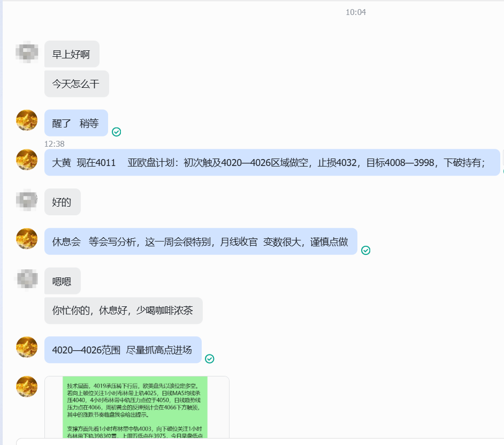Image resolution: width=504 pixels, height=445 pixels.
Task: Click read-receipt checkmark after 醒了 稍等
Action: 116,132
